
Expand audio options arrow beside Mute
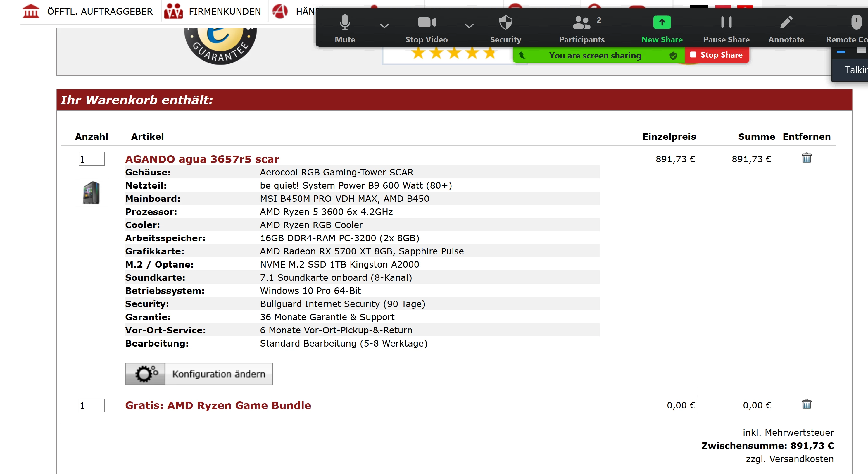coord(384,26)
